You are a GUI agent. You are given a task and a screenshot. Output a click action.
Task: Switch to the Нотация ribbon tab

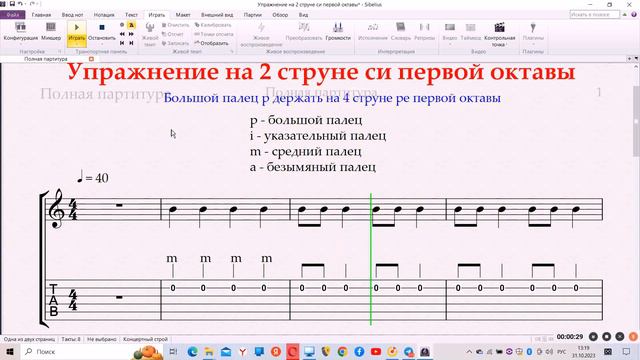[104, 15]
